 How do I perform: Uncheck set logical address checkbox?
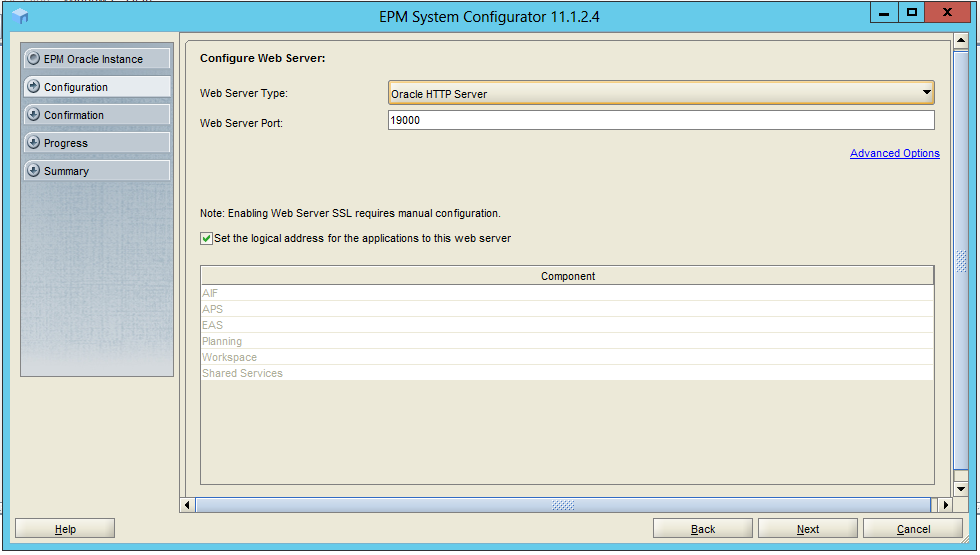[206, 238]
